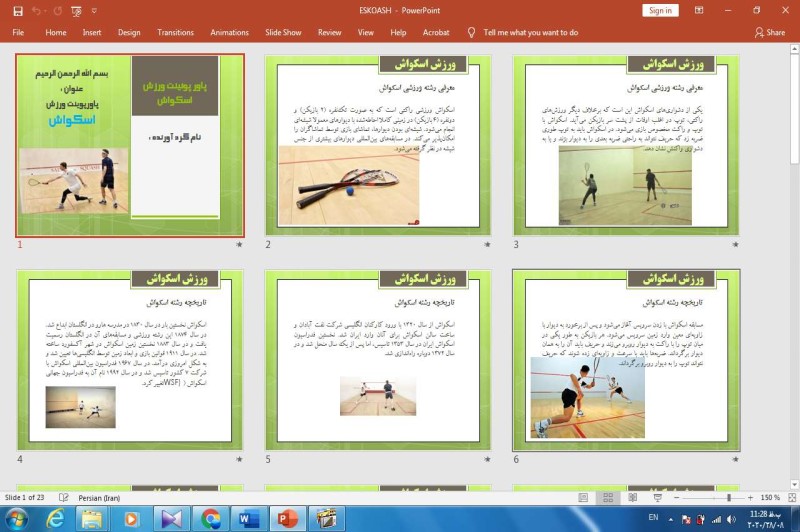Open the Transitions ribbon tab
This screenshot has width=800, height=532.
(175, 32)
